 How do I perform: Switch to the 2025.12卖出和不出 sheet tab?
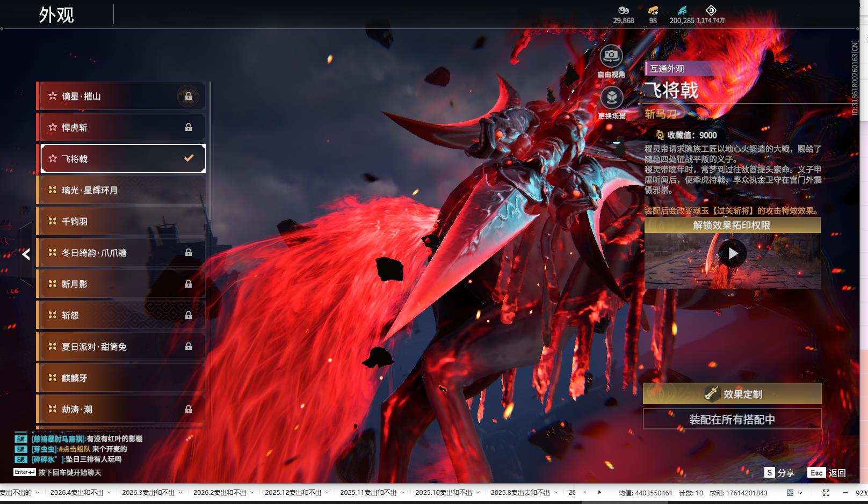click(x=293, y=493)
